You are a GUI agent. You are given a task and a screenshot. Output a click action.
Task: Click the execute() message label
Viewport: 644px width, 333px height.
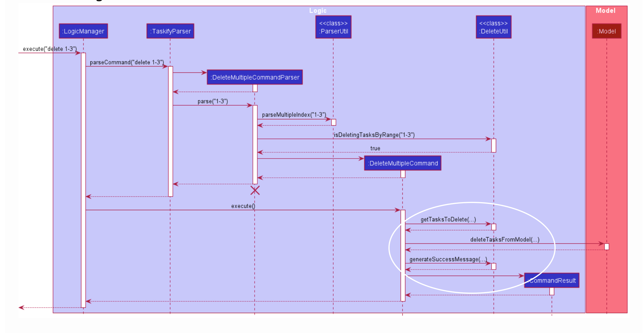(x=243, y=206)
